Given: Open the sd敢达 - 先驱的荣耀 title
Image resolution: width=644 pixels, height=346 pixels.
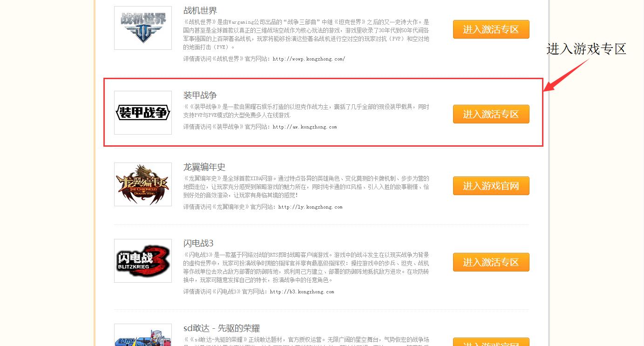Looking at the screenshot, I should [x=222, y=328].
